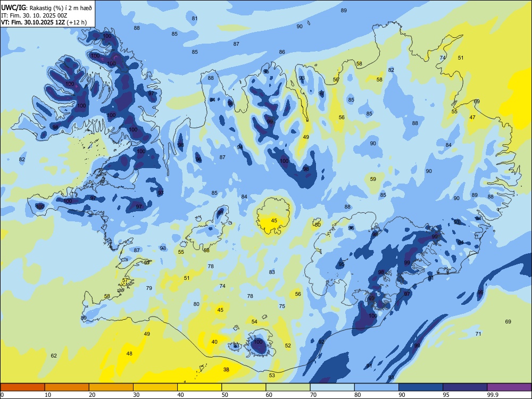Click the humidity value '40' on the map
This screenshot has width=532, height=399.
coord(214,342)
